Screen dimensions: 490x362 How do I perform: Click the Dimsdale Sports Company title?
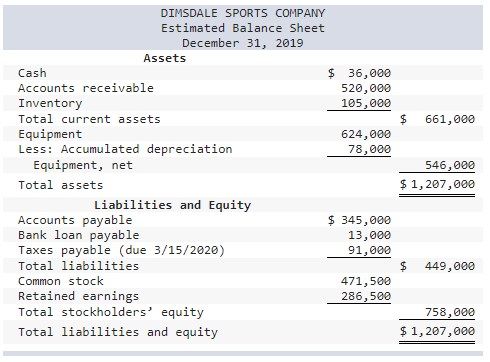click(x=243, y=13)
